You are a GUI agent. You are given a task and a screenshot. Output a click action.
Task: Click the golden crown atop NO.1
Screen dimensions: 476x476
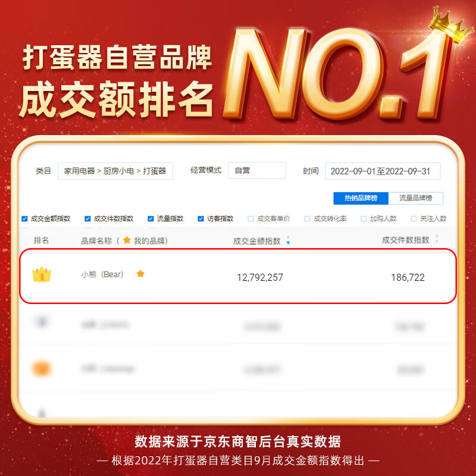click(450, 25)
